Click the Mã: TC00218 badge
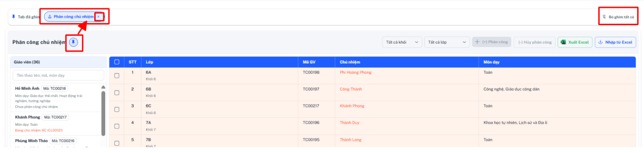644x153 pixels. tap(54, 88)
